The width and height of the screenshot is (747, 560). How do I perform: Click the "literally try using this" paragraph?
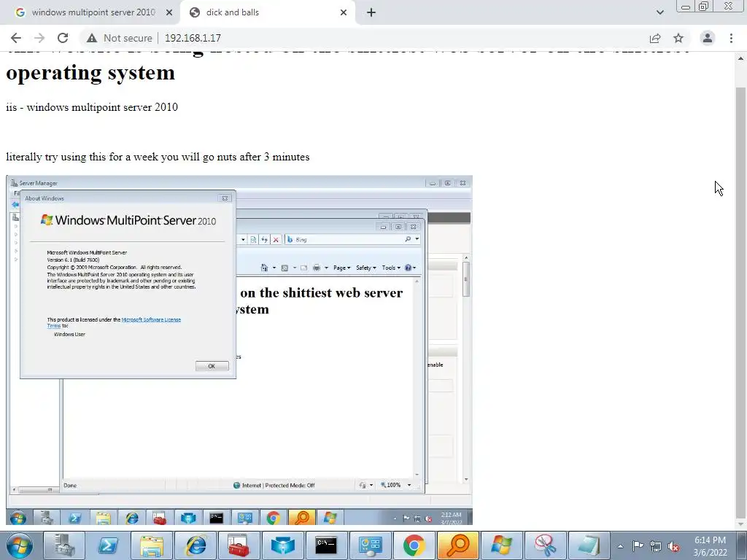pyautogui.click(x=158, y=157)
